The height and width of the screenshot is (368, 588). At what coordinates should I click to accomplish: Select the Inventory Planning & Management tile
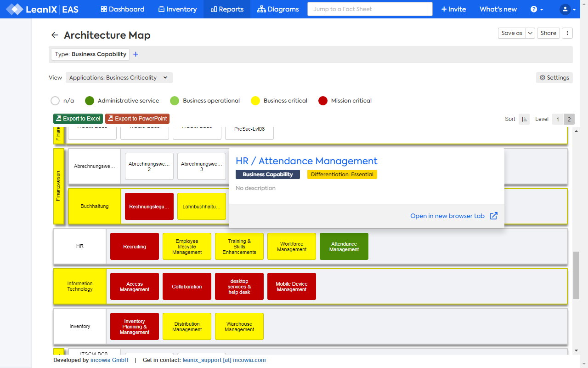click(x=135, y=327)
